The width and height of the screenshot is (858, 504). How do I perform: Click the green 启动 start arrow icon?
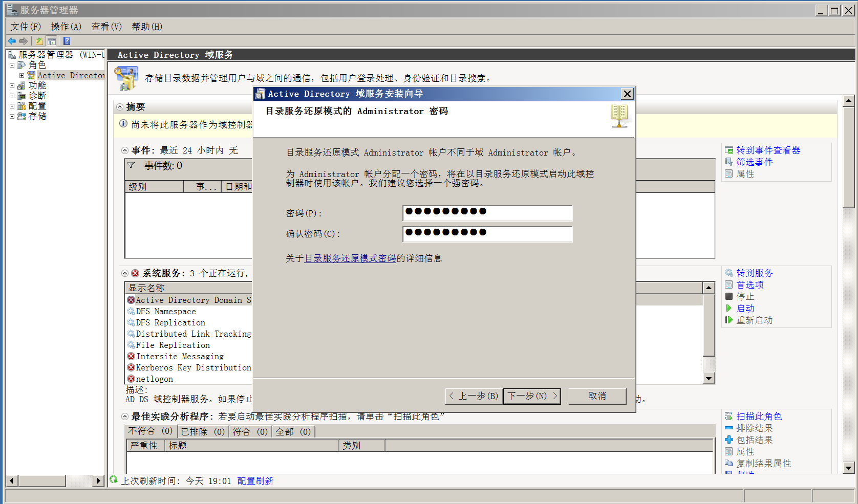[729, 309]
